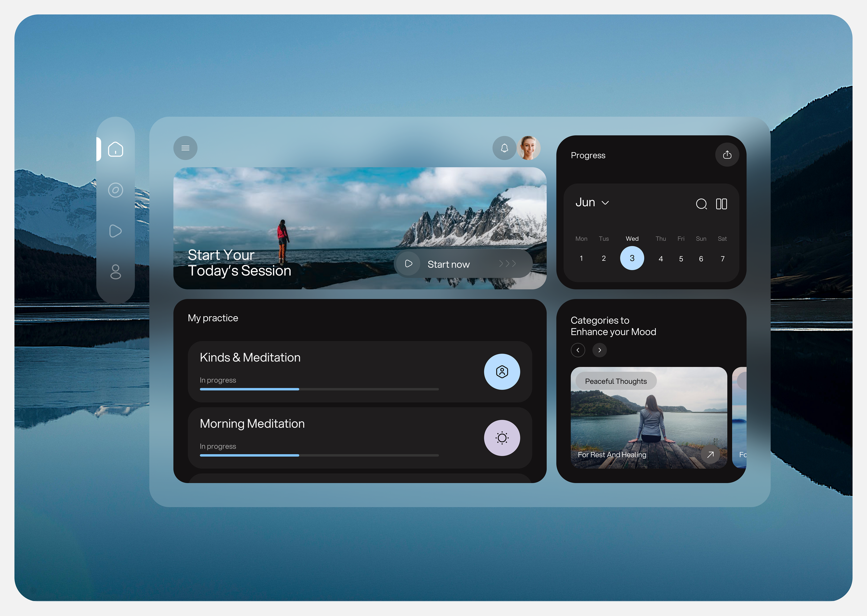This screenshot has height=616, width=867.
Task: Toggle the calendar column view icon
Action: pyautogui.click(x=721, y=204)
